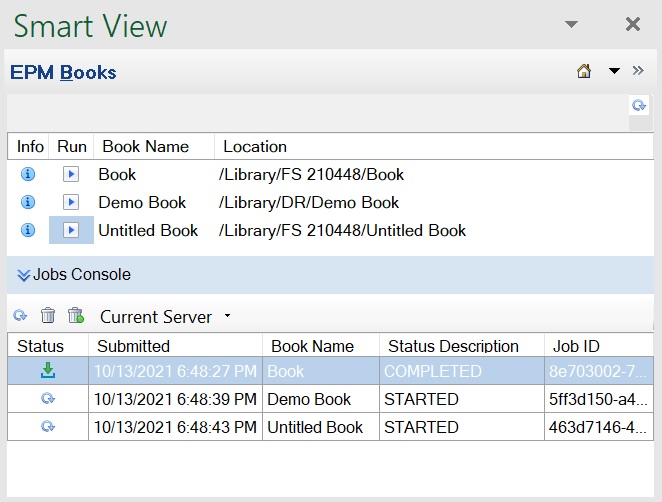Download the completed Book job output

coord(48,370)
